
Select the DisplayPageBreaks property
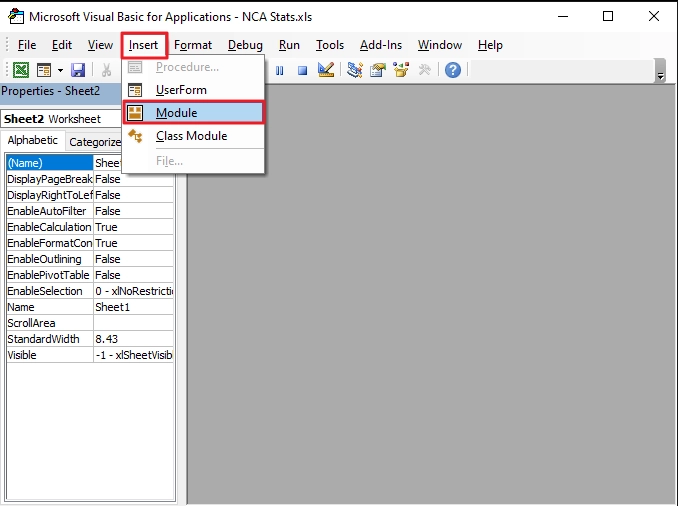click(49, 179)
